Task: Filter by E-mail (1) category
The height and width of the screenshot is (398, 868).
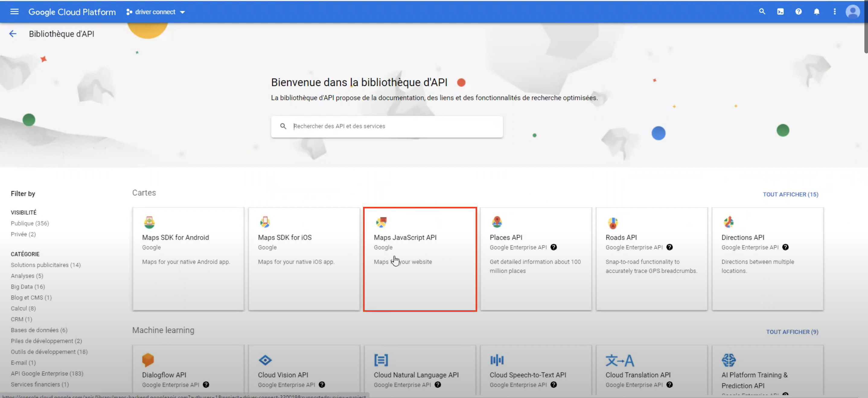Action: 23,363
